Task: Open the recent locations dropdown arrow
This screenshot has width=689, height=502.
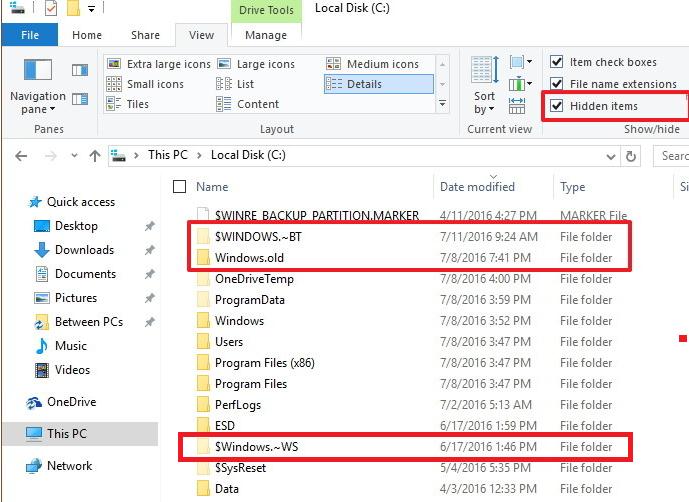Action: [74, 156]
